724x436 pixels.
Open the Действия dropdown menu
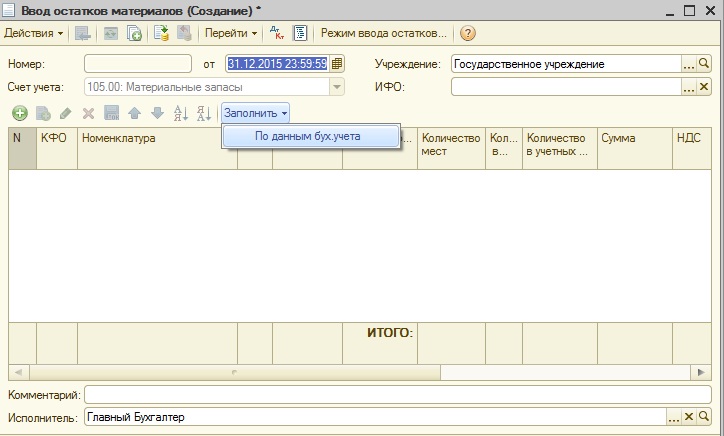pyautogui.click(x=34, y=33)
